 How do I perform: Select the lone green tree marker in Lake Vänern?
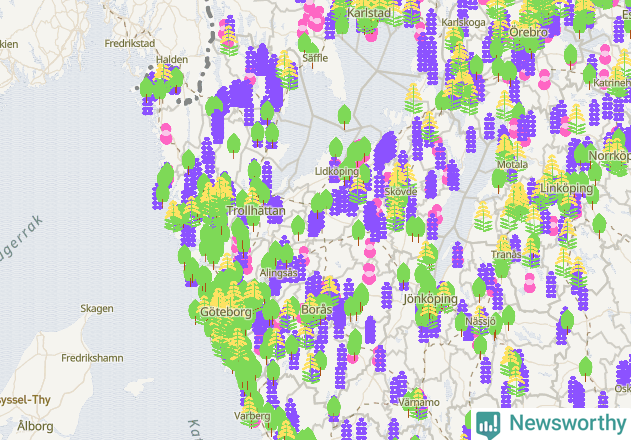point(344,116)
